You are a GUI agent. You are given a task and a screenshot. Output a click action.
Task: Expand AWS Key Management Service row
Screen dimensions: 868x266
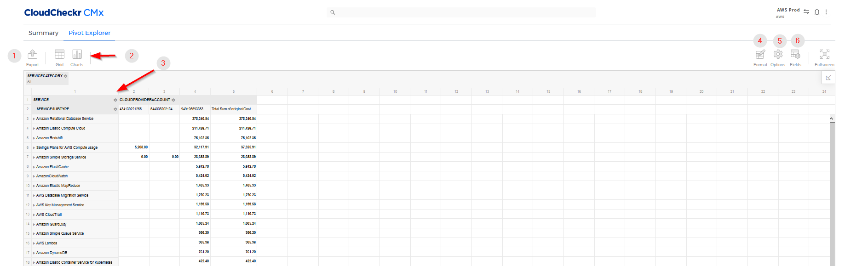pos(34,205)
